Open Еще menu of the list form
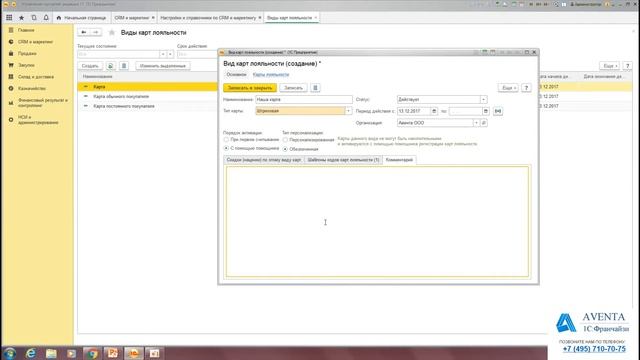This screenshot has height=360, width=640. [609, 66]
